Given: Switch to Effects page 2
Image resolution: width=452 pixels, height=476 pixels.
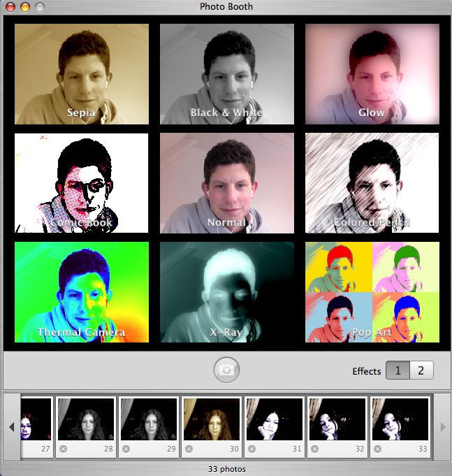Looking at the screenshot, I should pyautogui.click(x=421, y=370).
